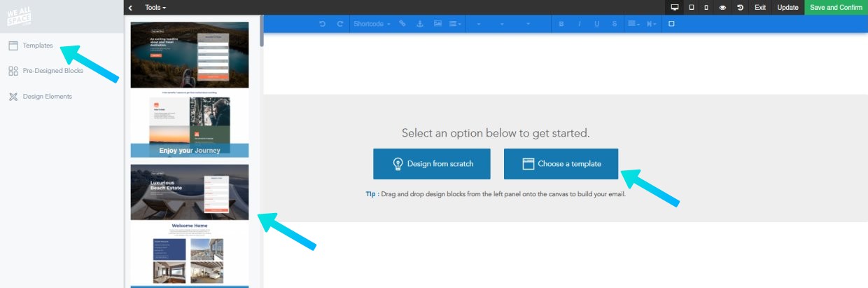Screen dimensions: 868x288
Task: Click the insert link icon
Action: point(402,24)
